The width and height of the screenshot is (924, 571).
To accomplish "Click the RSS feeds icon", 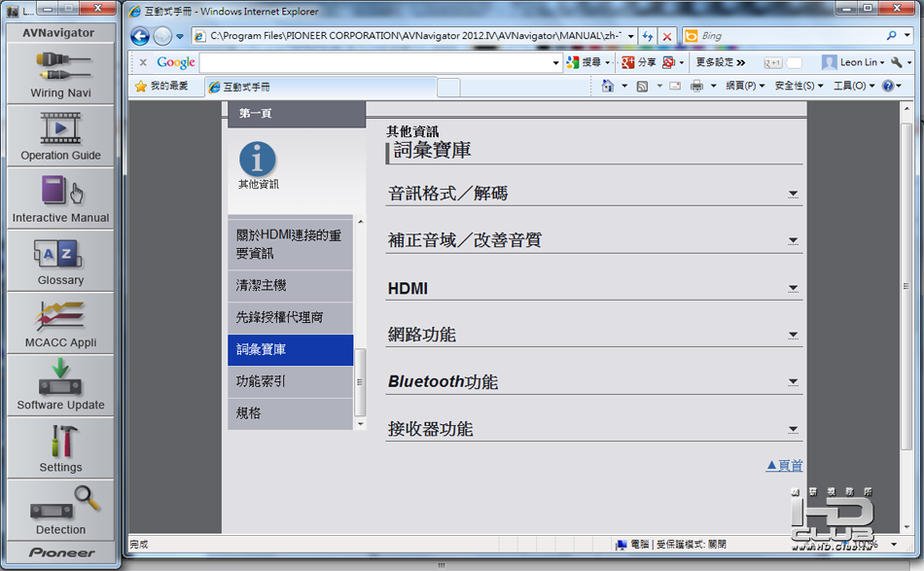I will coord(642,86).
